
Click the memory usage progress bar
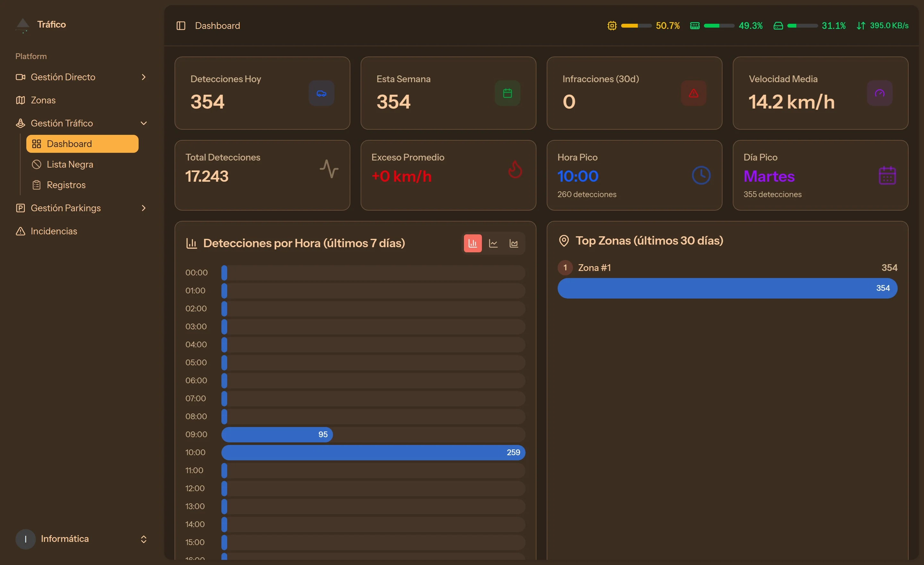pyautogui.click(x=719, y=25)
